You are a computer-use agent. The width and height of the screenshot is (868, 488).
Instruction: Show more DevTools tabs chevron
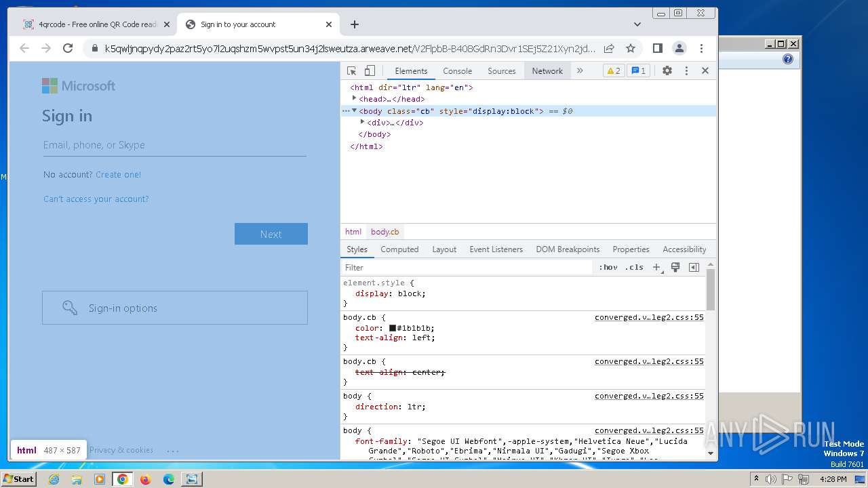tap(580, 70)
